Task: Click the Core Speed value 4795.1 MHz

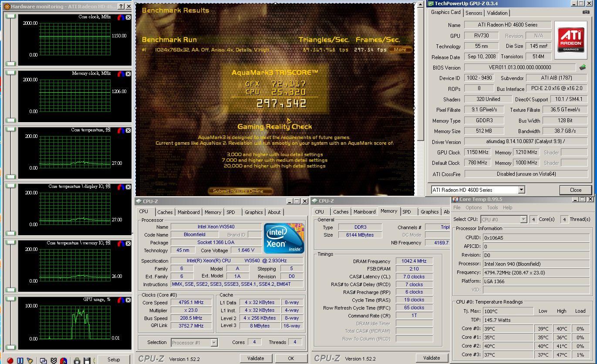Action: [191, 302]
